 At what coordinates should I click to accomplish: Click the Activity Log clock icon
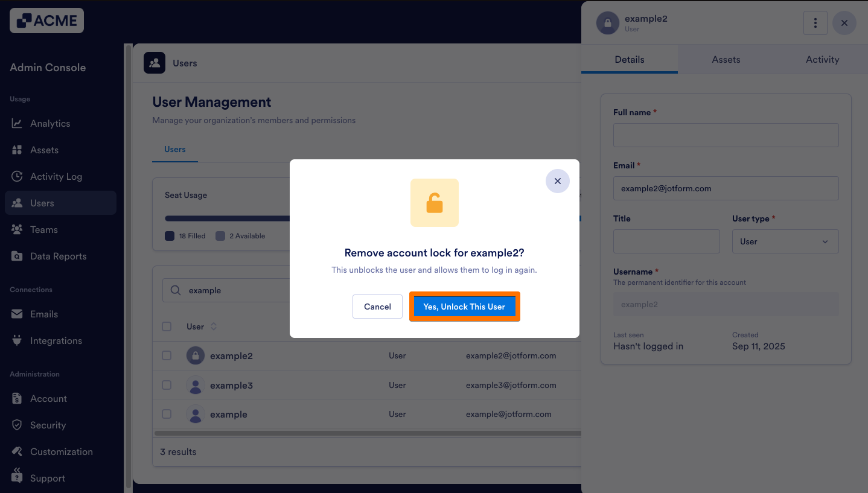coord(17,177)
